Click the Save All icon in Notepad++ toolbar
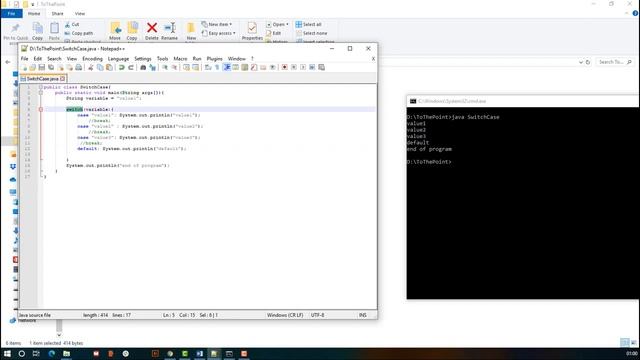Viewport: 640px width, 360px height. (51, 67)
